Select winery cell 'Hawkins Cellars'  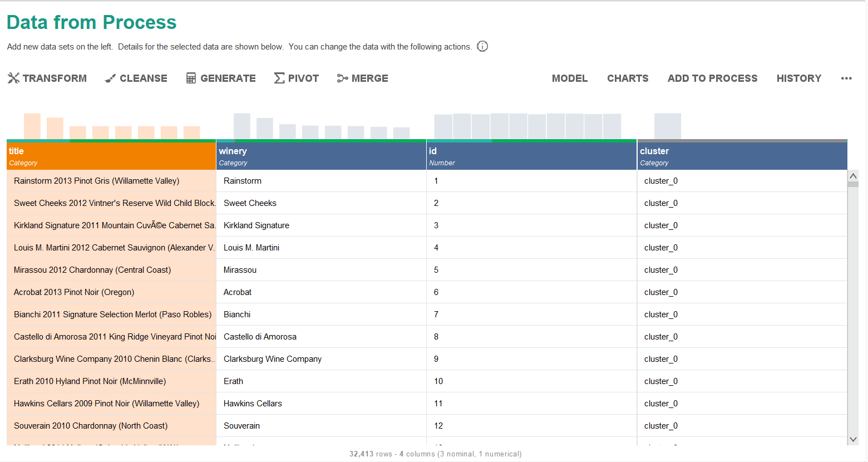click(x=321, y=404)
